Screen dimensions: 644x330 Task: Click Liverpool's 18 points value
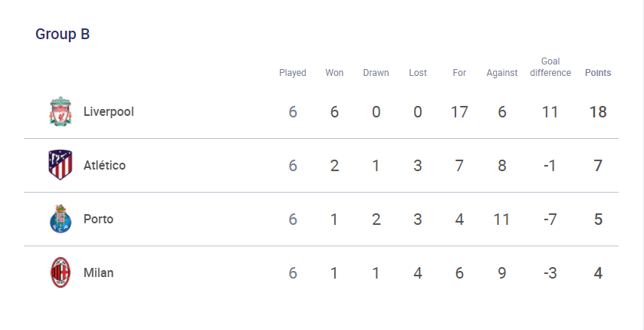point(598,112)
